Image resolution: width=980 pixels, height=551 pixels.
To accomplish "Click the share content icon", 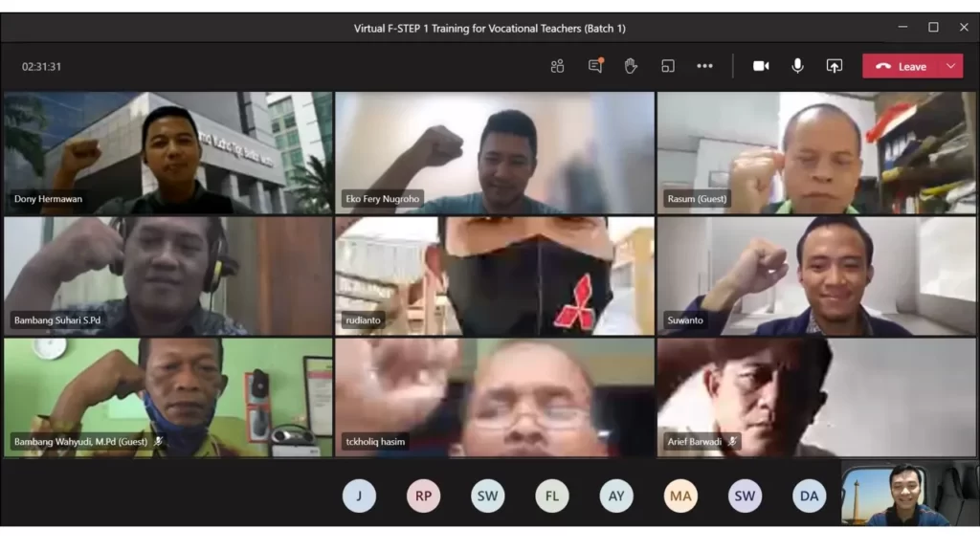I will [x=834, y=66].
